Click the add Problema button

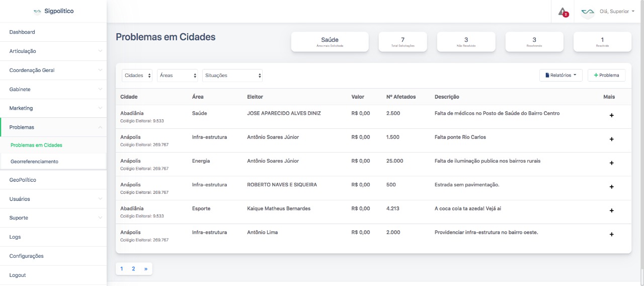pyautogui.click(x=606, y=76)
